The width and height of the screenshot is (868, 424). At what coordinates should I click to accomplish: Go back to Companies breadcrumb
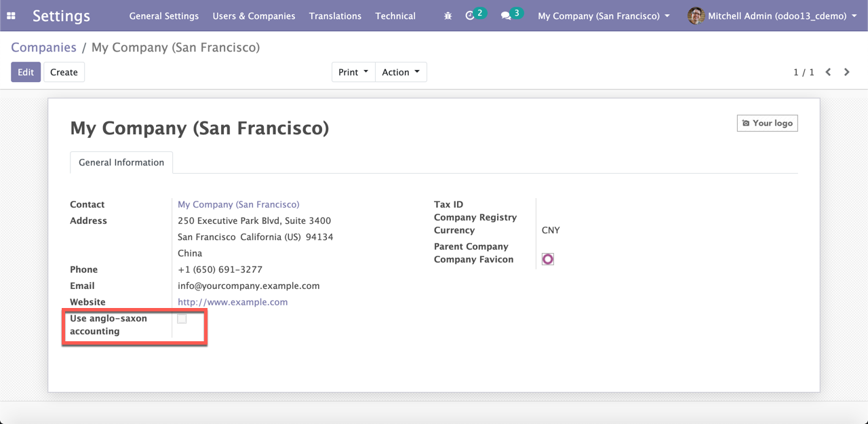coord(43,47)
